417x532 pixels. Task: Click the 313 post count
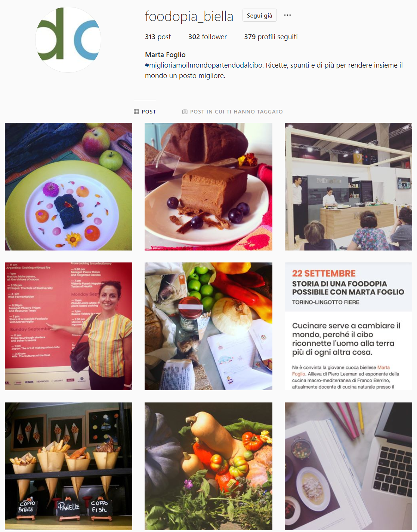(x=158, y=37)
